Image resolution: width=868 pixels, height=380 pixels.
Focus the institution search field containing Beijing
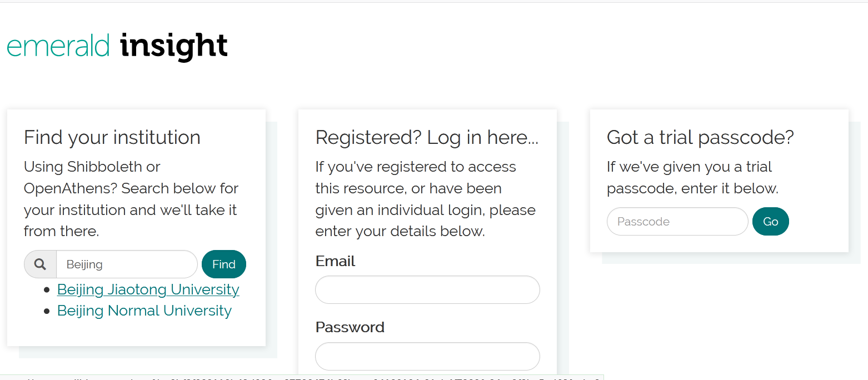tap(127, 264)
